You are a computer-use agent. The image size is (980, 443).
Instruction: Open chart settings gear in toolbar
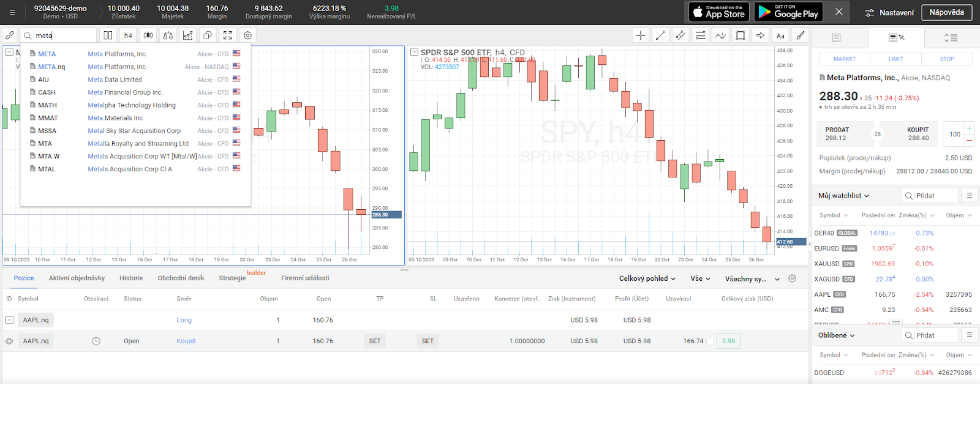click(x=247, y=35)
